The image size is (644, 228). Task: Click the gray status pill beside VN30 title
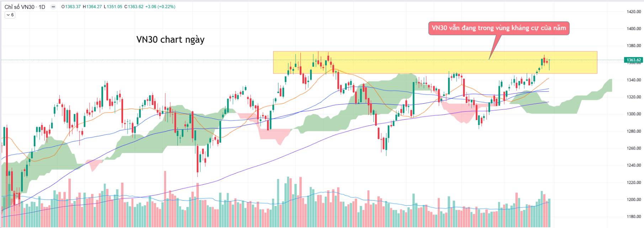[x=53, y=7]
